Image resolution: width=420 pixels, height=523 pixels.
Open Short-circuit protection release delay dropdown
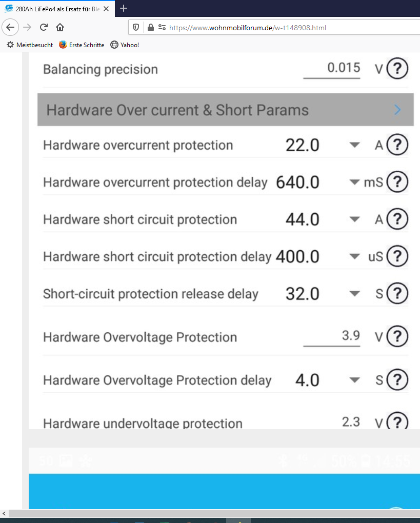[x=354, y=293]
